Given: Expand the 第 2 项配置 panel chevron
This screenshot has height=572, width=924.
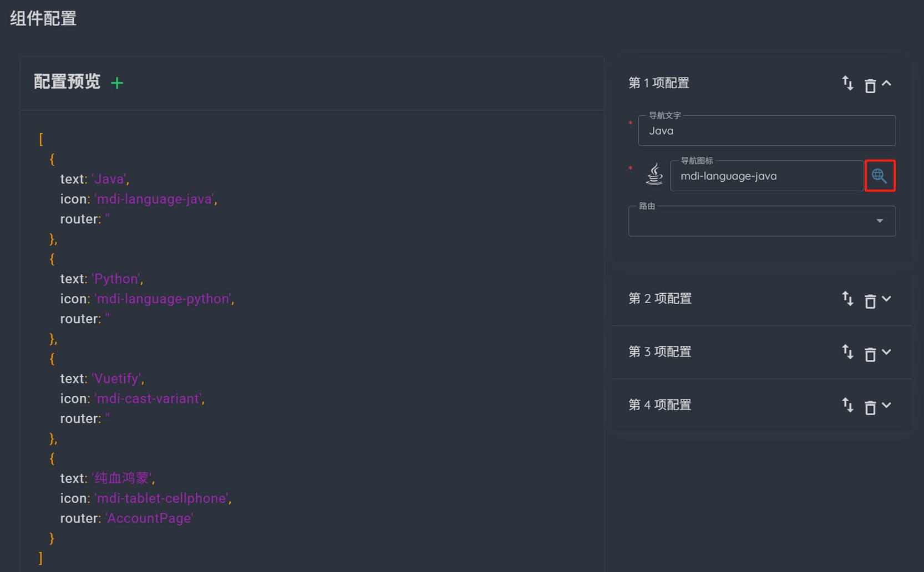Looking at the screenshot, I should 886,299.
